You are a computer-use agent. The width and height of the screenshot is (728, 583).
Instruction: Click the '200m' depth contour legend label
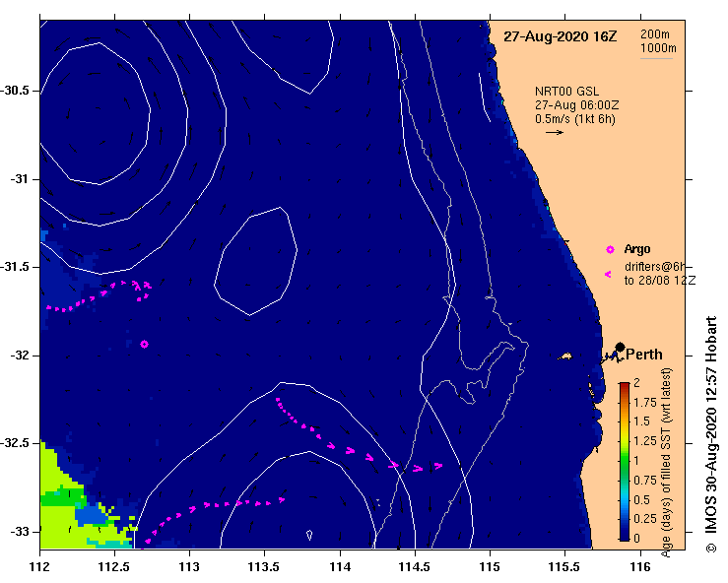[656, 34]
